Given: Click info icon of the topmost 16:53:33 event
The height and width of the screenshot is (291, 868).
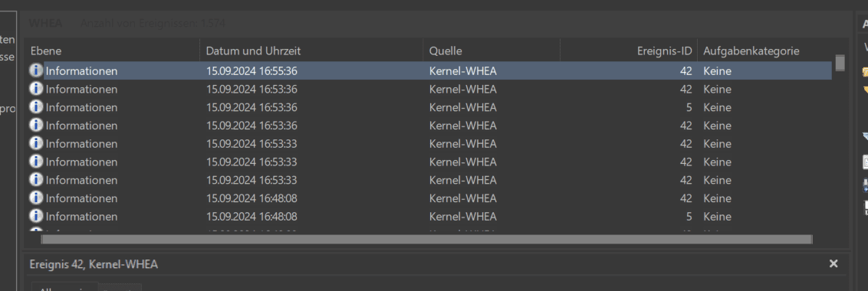Looking at the screenshot, I should 36,143.
